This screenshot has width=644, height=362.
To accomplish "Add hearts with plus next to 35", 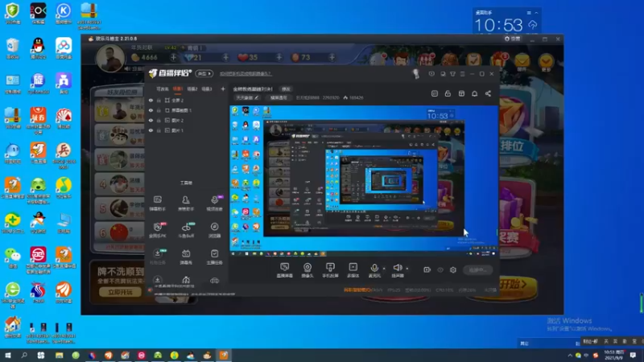I will [x=279, y=57].
